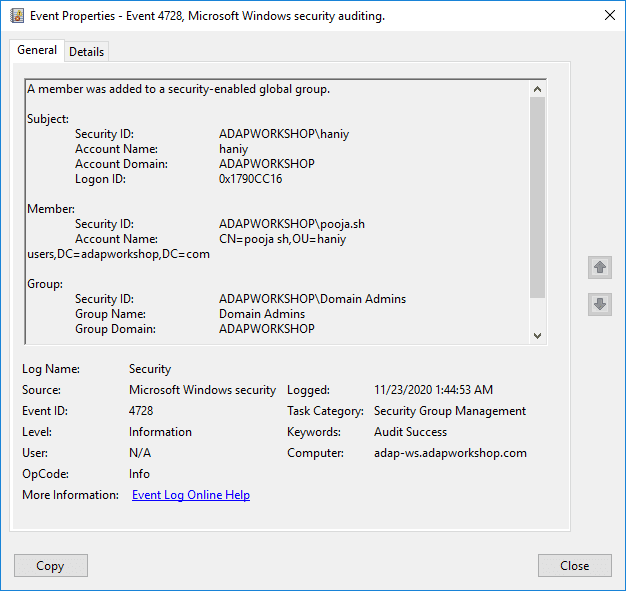The width and height of the screenshot is (626, 591).
Task: Click the Event Properties title bar icon
Action: click(x=17, y=16)
